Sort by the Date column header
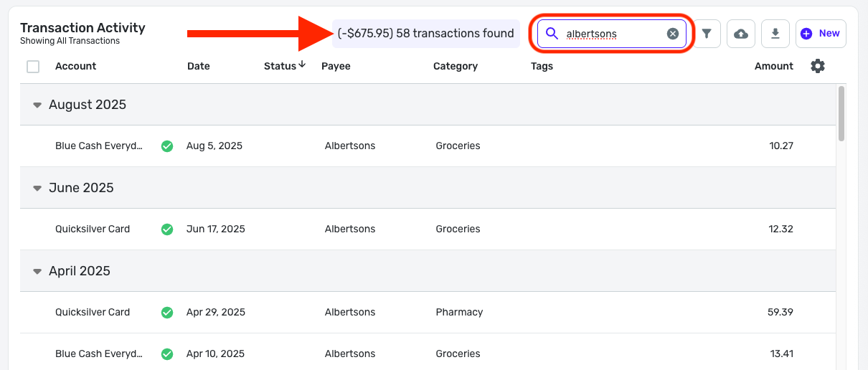The height and width of the screenshot is (370, 868). 199,66
